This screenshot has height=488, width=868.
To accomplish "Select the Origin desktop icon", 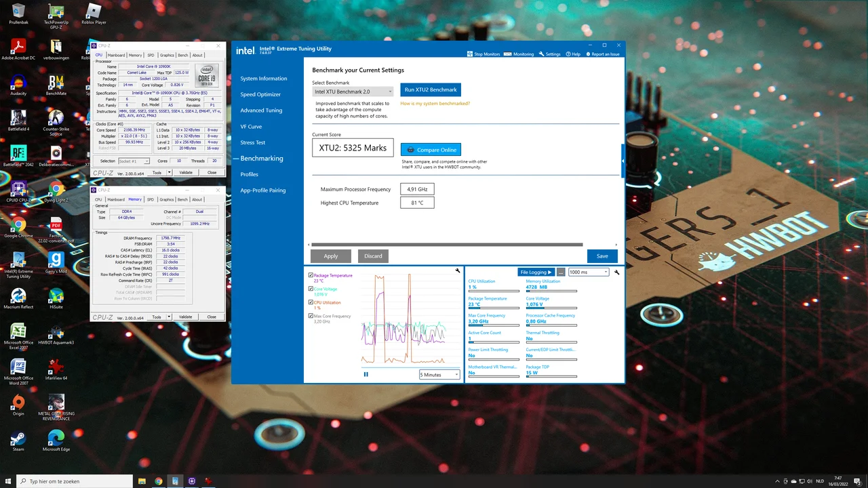I will point(18,405).
